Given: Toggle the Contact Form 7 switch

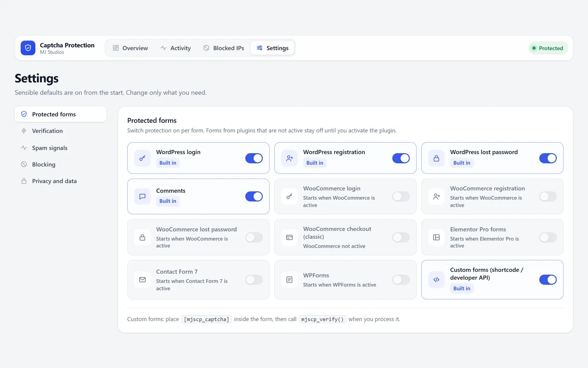Looking at the screenshot, I should 254,280.
